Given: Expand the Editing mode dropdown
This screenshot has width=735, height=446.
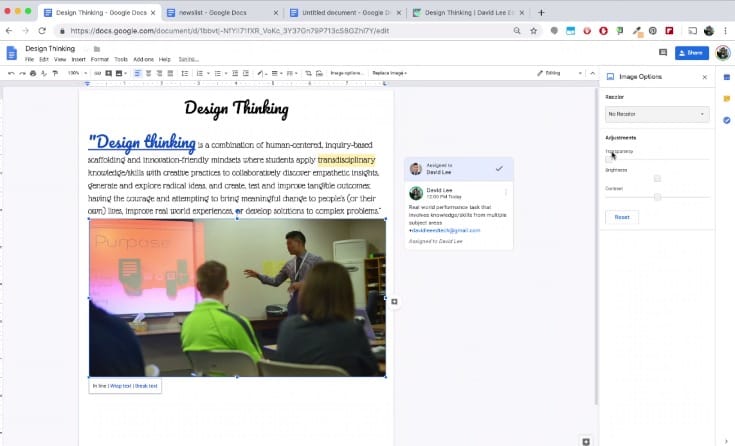Looking at the screenshot, I should (x=560, y=73).
